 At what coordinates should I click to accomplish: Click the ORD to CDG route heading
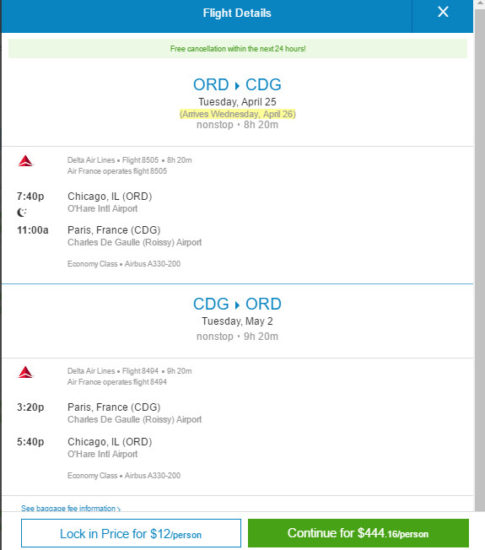[x=237, y=85]
